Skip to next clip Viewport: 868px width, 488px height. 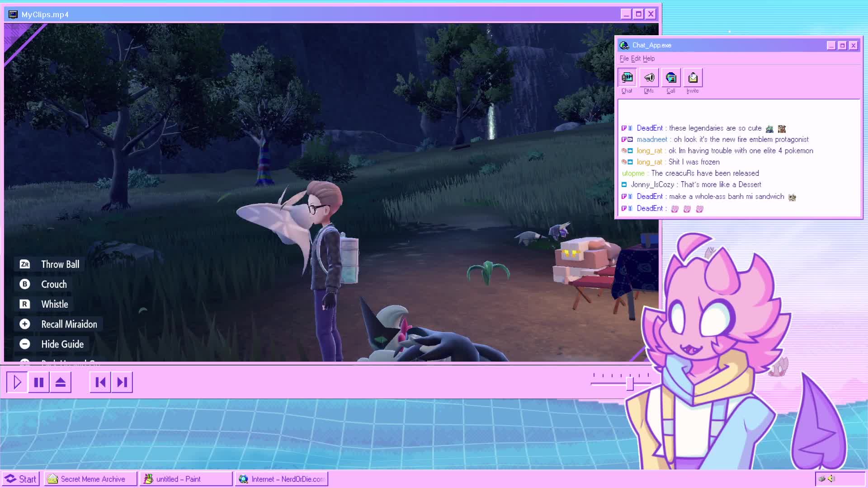click(122, 382)
